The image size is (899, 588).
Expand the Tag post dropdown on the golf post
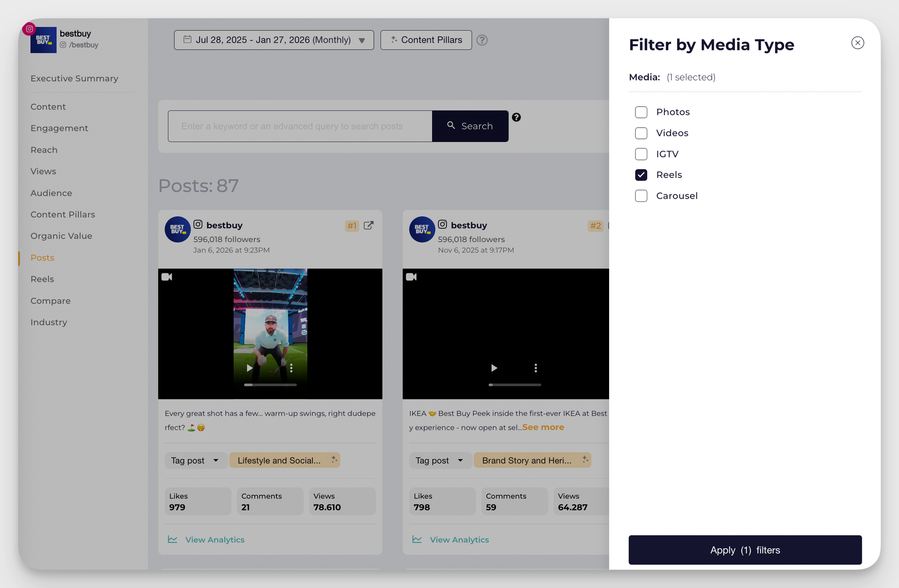point(196,460)
